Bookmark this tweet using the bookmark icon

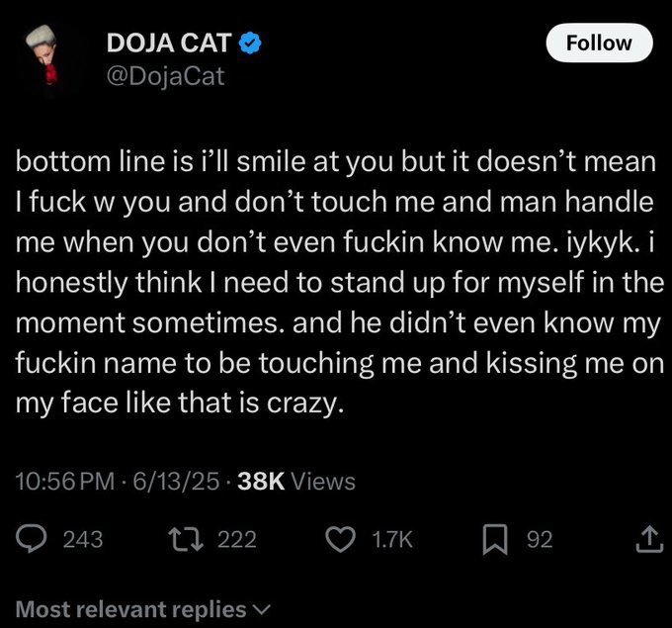click(495, 539)
